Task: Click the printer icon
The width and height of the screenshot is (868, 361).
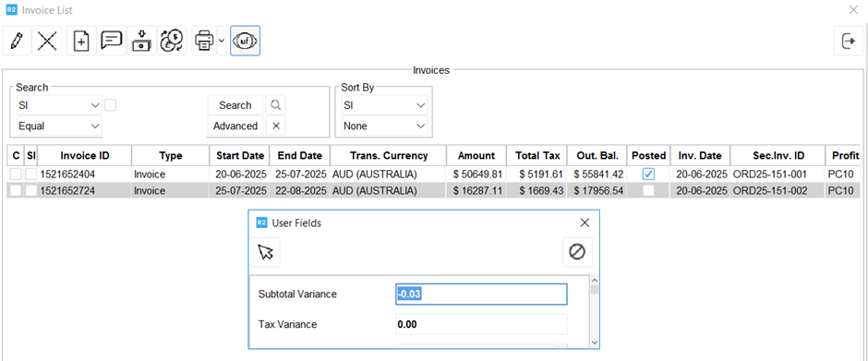Action: point(204,41)
